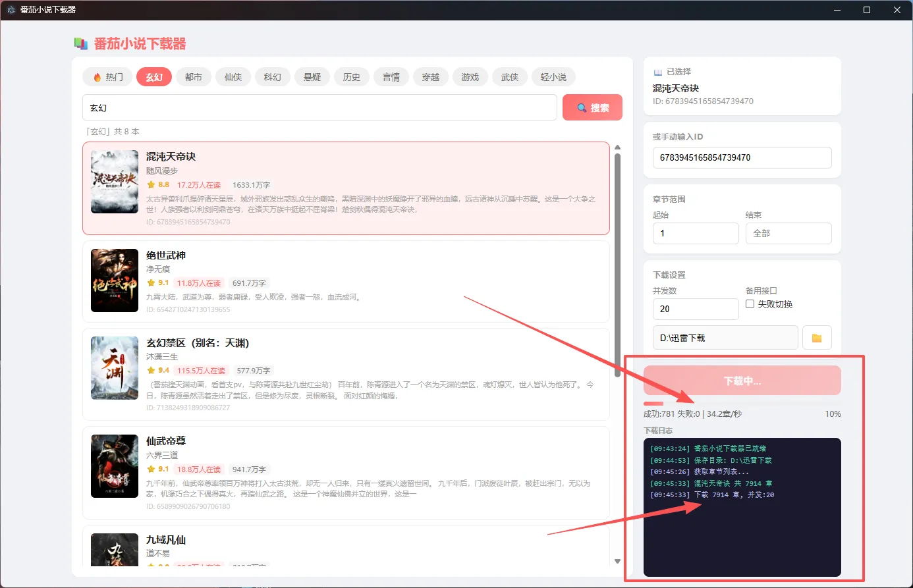Screen dimensions: 913x588
Task: Open the 科幻 category tab
Action: (x=273, y=77)
